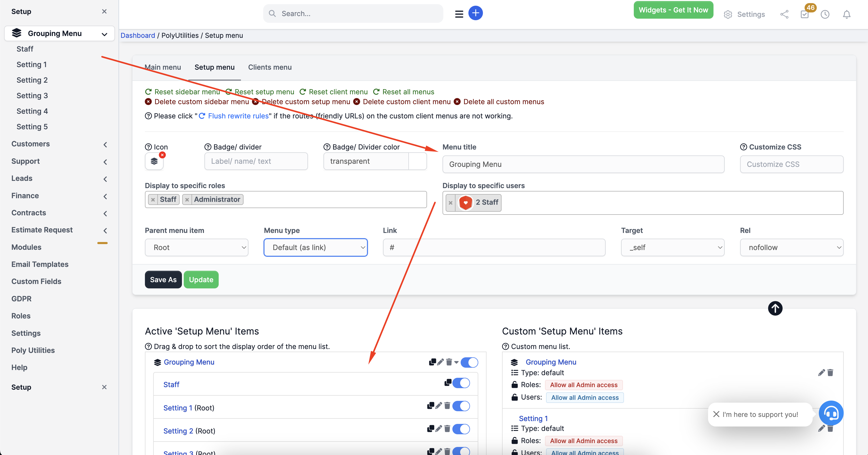Click the Update button
The width and height of the screenshot is (868, 455).
coord(201,279)
